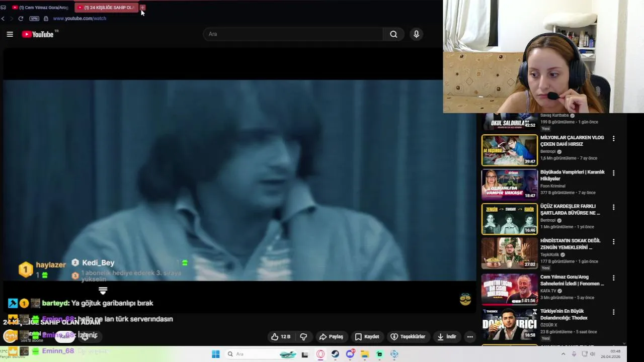Open the 'HİNDİSTAN'IN SOKAK DEĞİL' video title
Viewport: 644px width, 362px height.
click(570, 244)
